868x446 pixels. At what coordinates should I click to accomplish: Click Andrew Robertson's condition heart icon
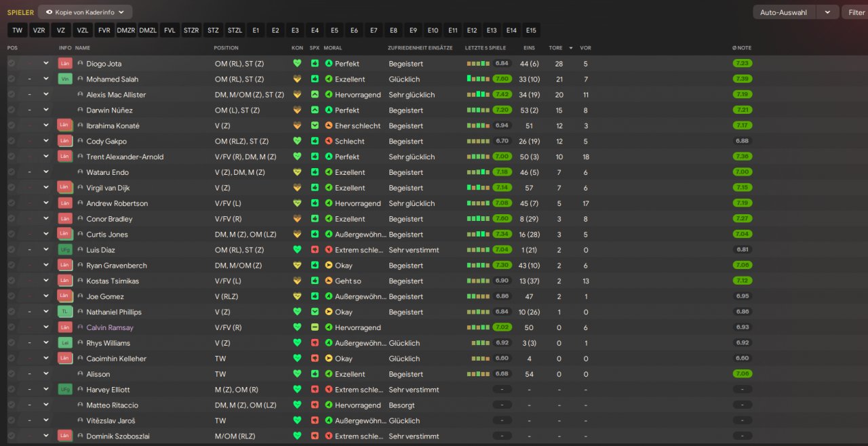[296, 203]
